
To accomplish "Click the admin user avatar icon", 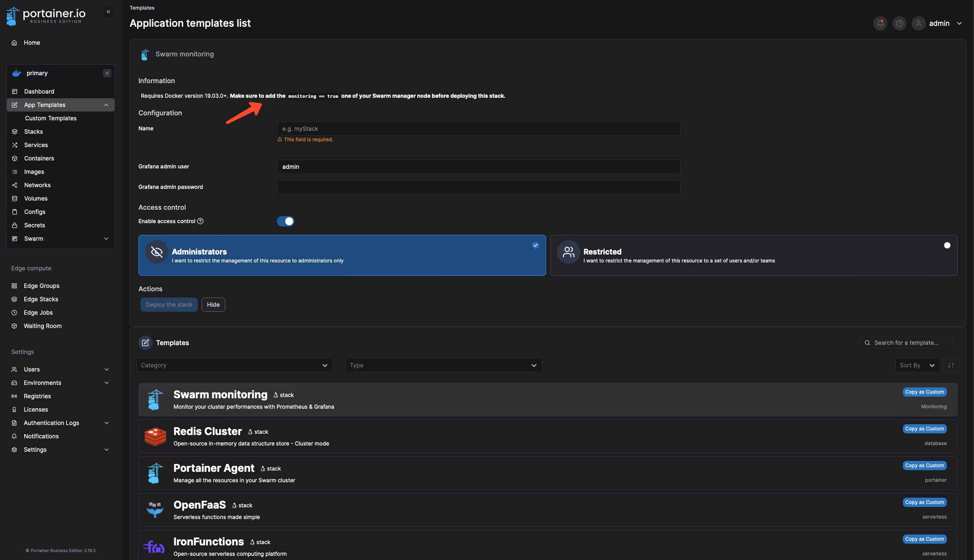I will (x=918, y=23).
